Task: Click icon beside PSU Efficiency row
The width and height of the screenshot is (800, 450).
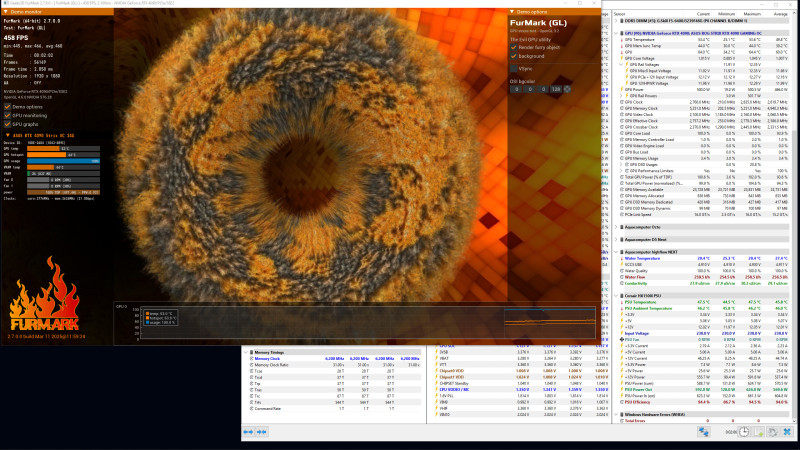Action: click(x=622, y=402)
